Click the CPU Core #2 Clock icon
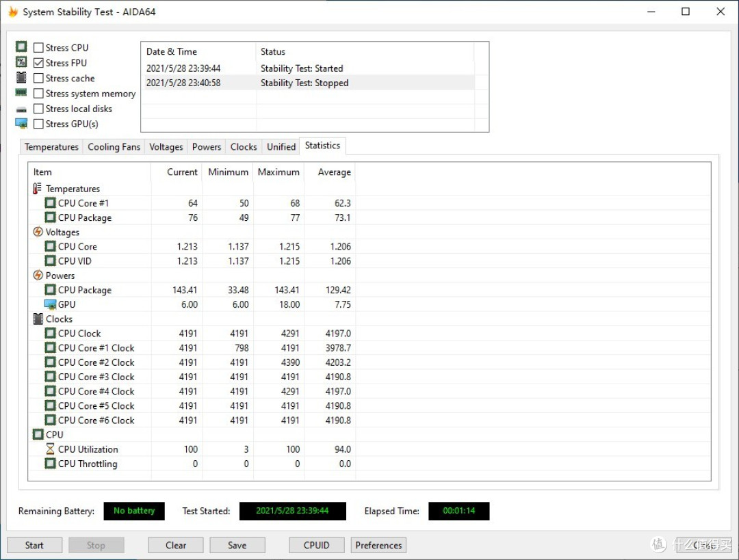Image resolution: width=739 pixels, height=560 pixels. pos(50,362)
